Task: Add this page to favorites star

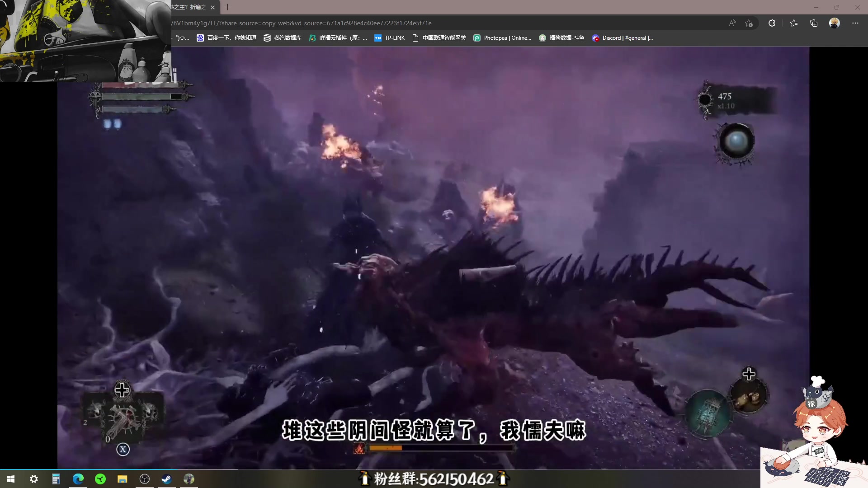Action: pyautogui.click(x=749, y=23)
